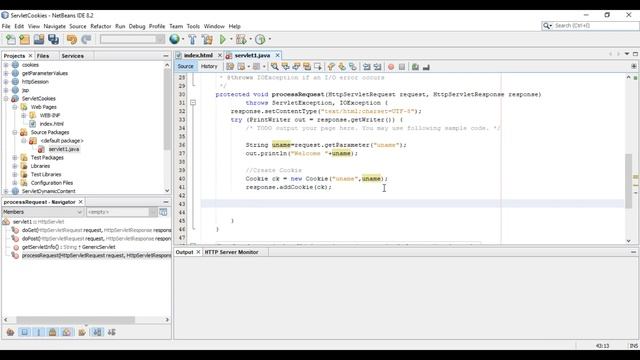Toggle Sort by Name in Navigator

97,332
